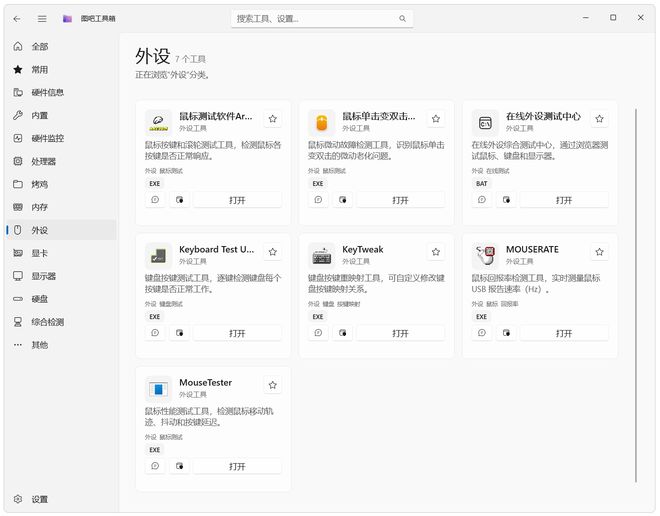Favorite 鼠标测试软件Ar... with its star

[x=273, y=119]
